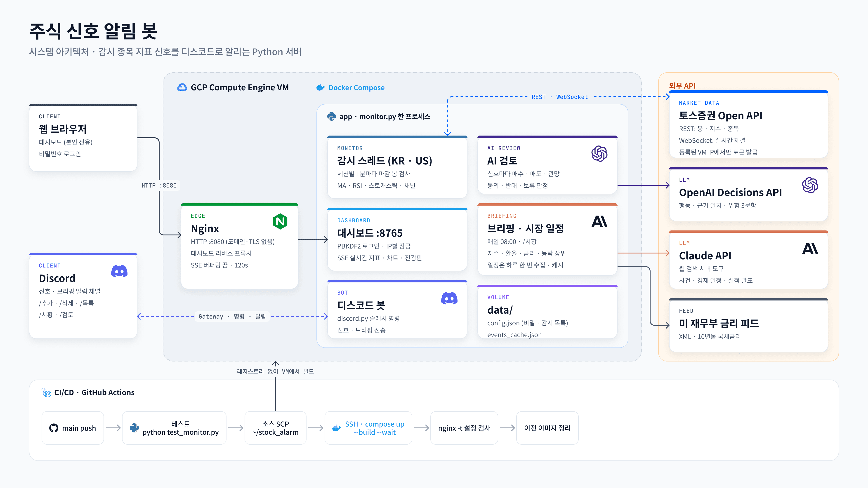This screenshot has height=488, width=868.
Task: Click events_cache.json in the data/ card
Action: tap(514, 335)
